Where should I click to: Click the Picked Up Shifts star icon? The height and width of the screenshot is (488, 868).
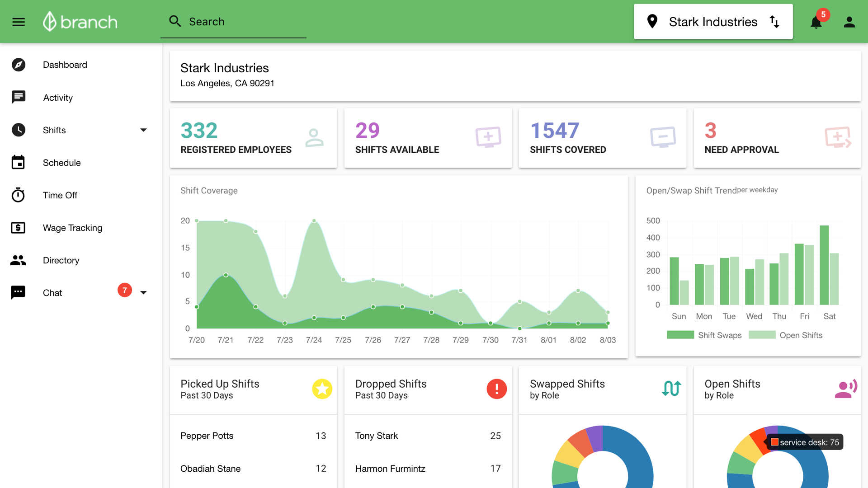coord(322,389)
